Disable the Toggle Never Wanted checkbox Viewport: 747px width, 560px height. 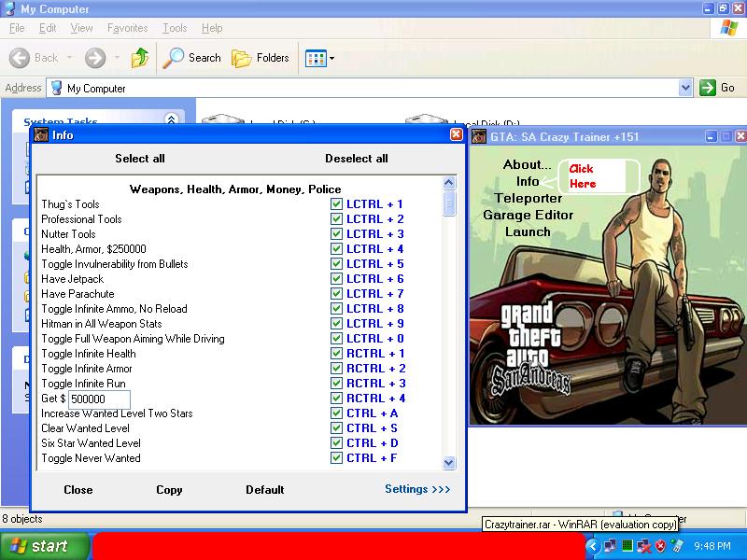(x=336, y=458)
